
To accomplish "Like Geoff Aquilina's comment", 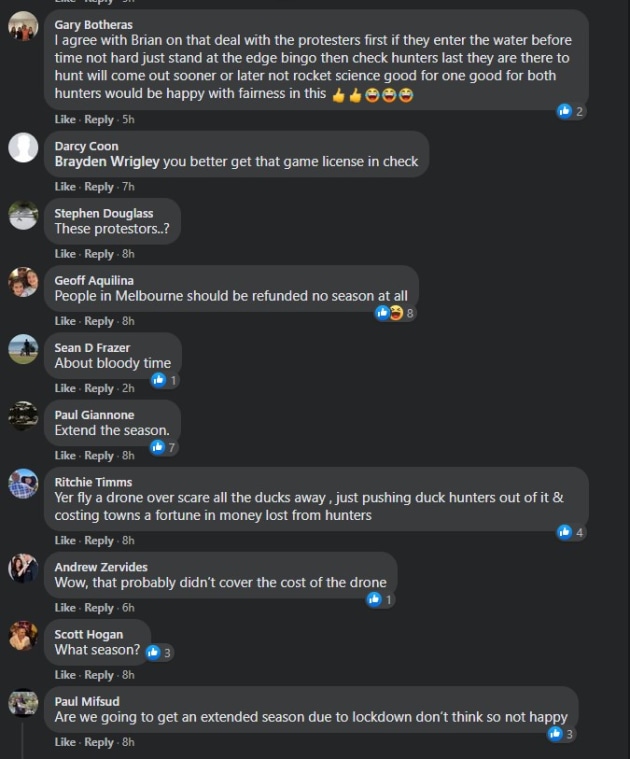I will [x=65, y=321].
